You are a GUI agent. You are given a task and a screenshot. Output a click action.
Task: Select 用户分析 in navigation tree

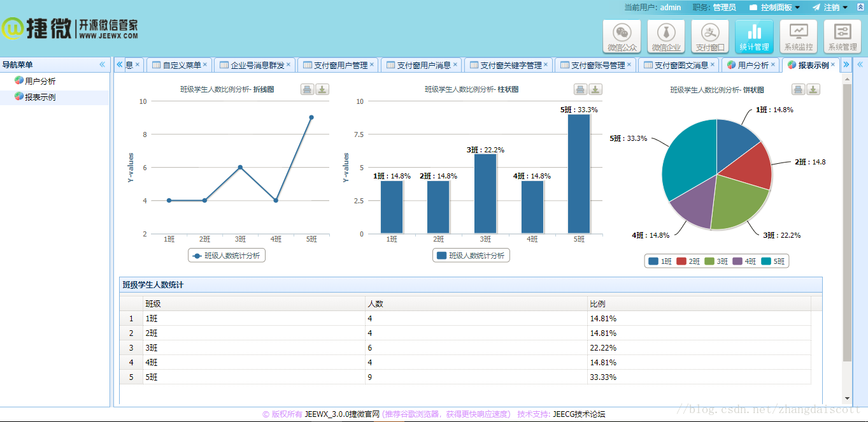tap(40, 81)
